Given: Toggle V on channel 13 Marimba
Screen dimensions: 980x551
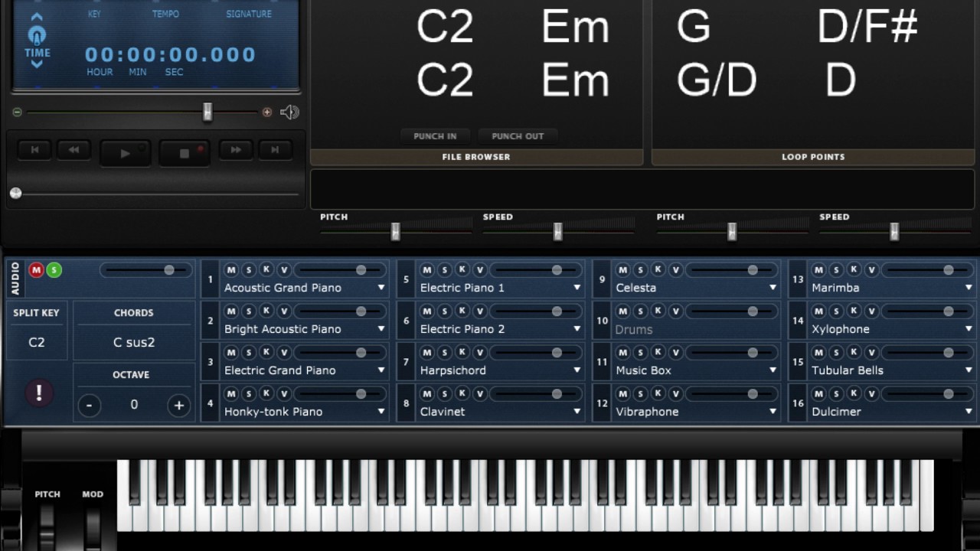Looking at the screenshot, I should pos(872,270).
